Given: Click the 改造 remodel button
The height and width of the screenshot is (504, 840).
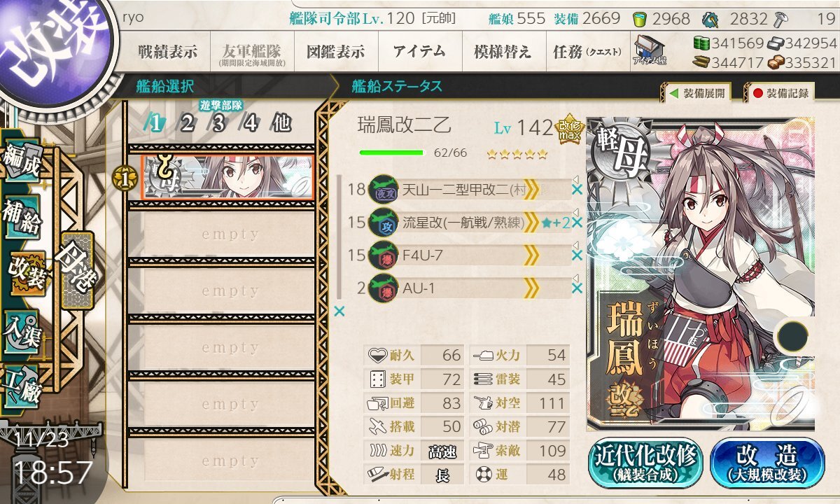Looking at the screenshot, I should click(767, 462).
